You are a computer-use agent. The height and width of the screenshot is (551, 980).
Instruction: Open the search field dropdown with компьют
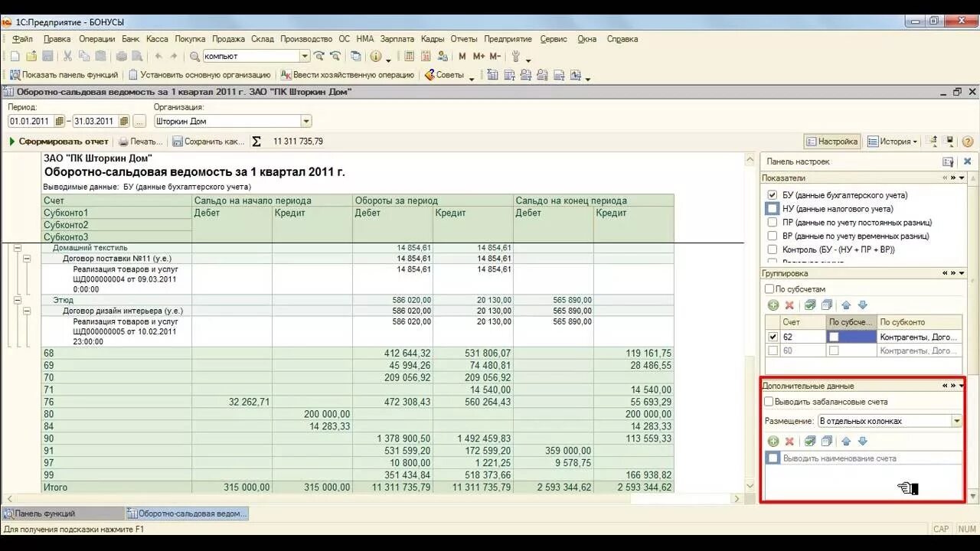[304, 56]
